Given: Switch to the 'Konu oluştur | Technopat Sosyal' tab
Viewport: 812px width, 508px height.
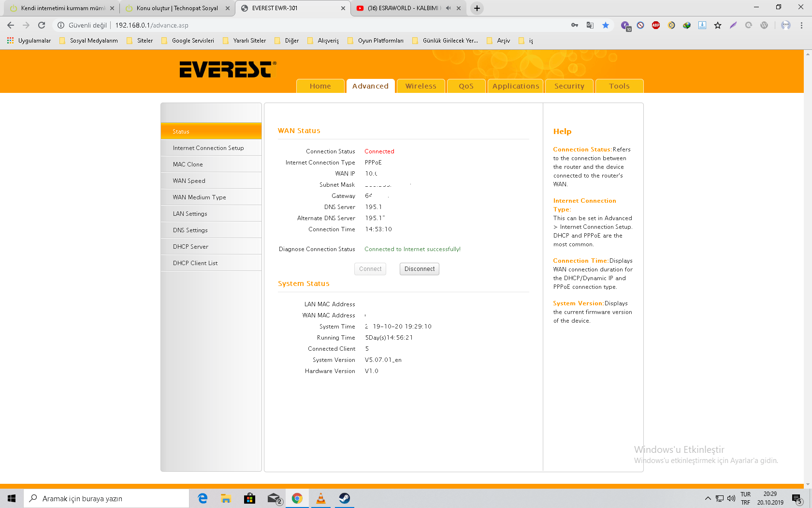Looking at the screenshot, I should [x=177, y=8].
